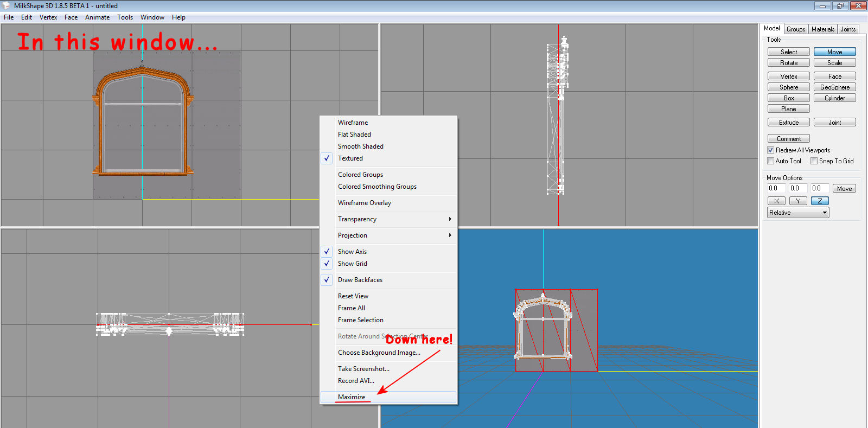Select Colored Smoothing Groups entry

(x=388, y=187)
